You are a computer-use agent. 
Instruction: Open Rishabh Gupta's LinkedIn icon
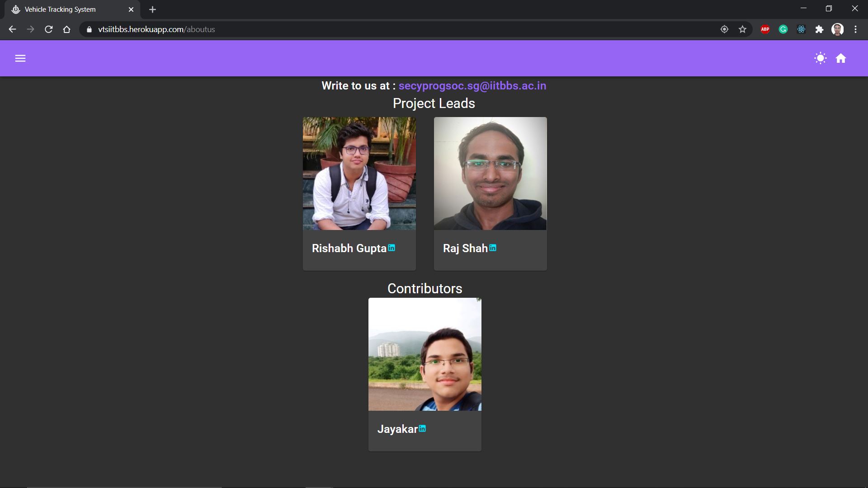pyautogui.click(x=392, y=248)
